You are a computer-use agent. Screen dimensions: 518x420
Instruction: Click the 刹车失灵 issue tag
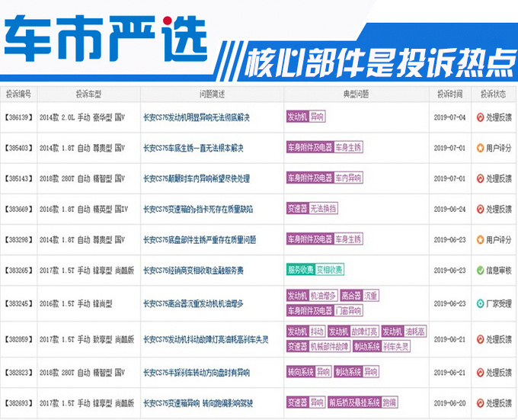tap(396, 346)
